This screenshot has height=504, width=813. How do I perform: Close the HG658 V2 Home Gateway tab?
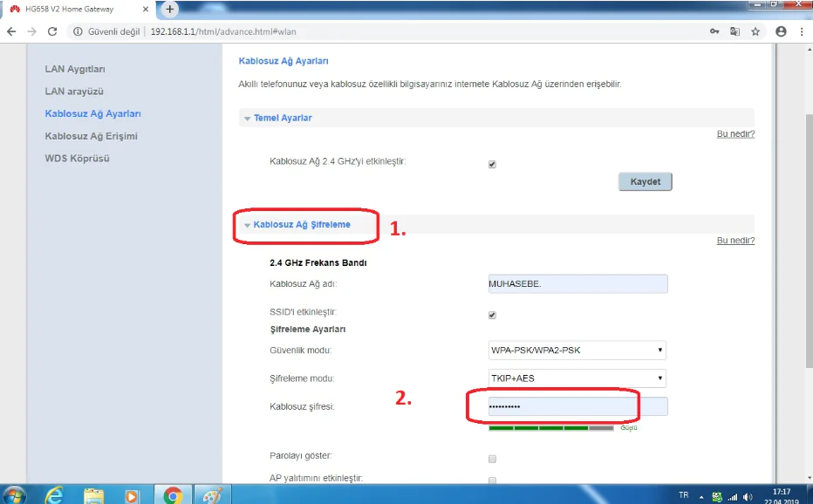[146, 10]
